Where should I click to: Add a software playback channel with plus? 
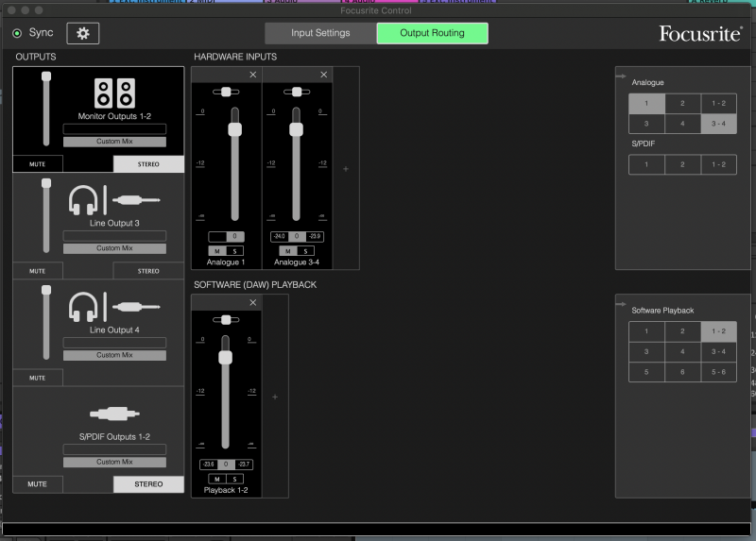275,397
